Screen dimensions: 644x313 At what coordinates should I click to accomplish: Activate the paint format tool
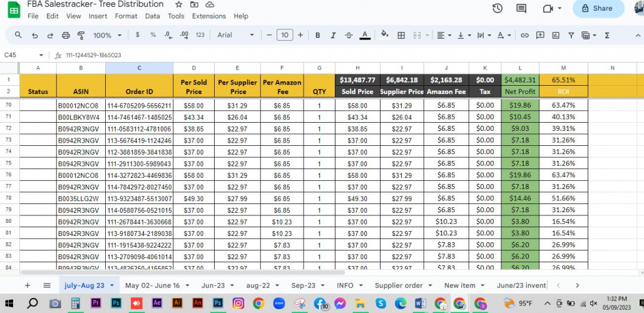click(x=81, y=35)
